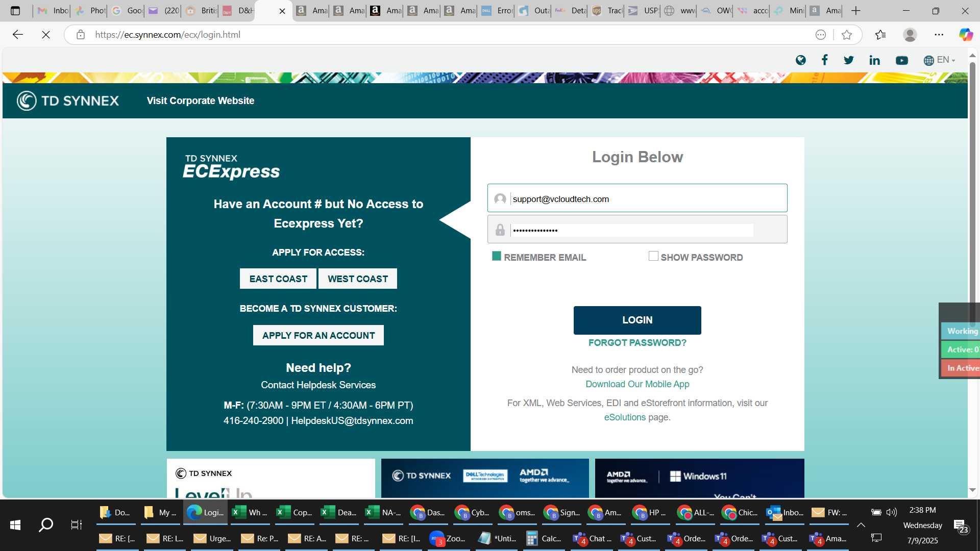Viewport: 980px width, 551px height.
Task: Click the LOGIN button
Action: 637,320
